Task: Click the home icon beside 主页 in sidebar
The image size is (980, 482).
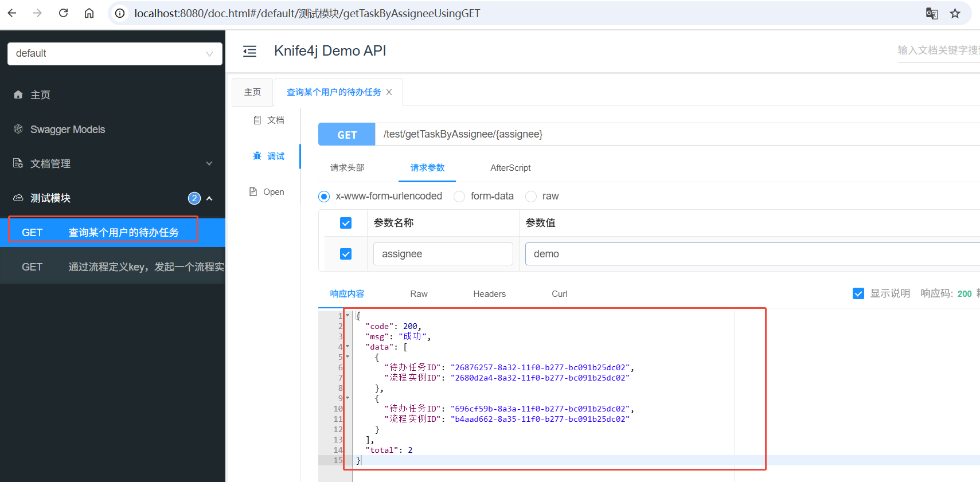Action: [18, 95]
